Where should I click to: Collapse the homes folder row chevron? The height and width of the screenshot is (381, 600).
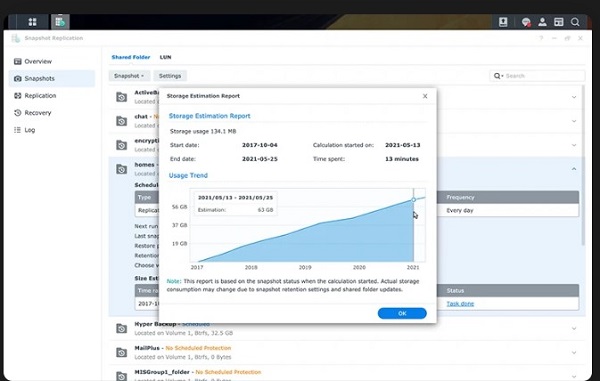pos(574,169)
